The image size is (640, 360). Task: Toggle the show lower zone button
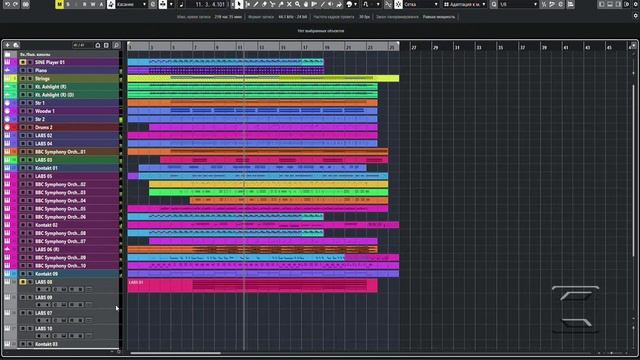(x=610, y=4)
